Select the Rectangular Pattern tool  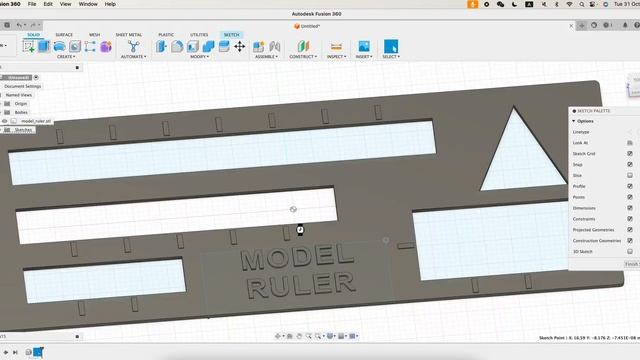click(90, 46)
